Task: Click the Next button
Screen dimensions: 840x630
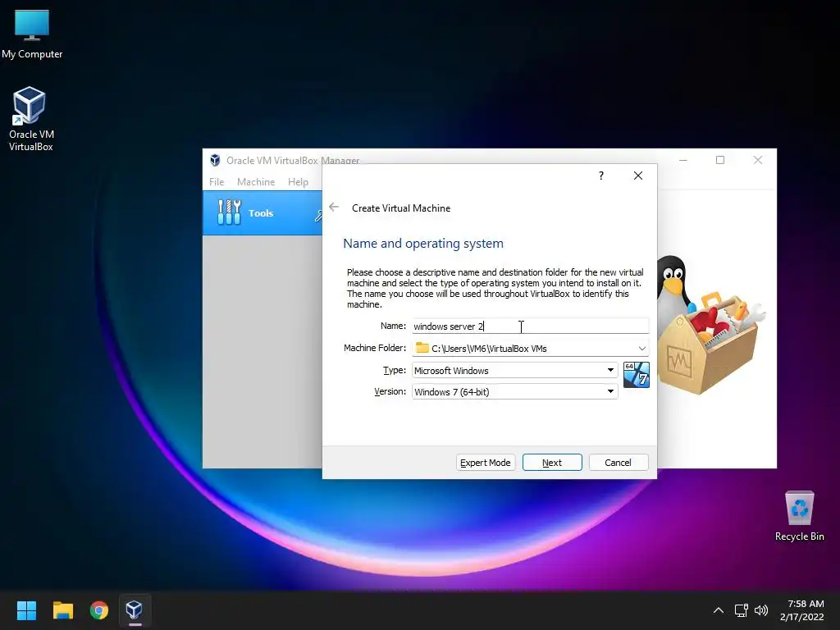Action: pos(552,463)
